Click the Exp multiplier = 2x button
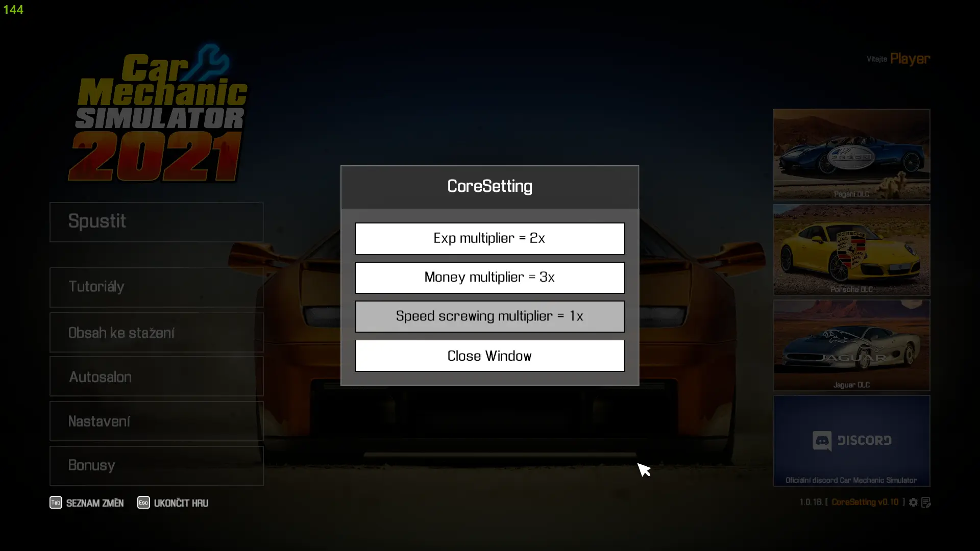Screen dimensions: 980x551 coord(489,237)
